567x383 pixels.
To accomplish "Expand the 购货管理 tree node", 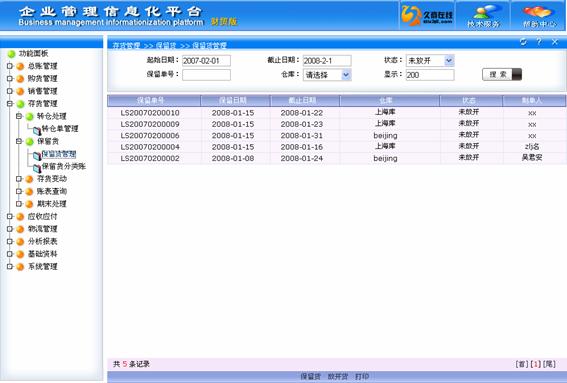I will point(10,78).
